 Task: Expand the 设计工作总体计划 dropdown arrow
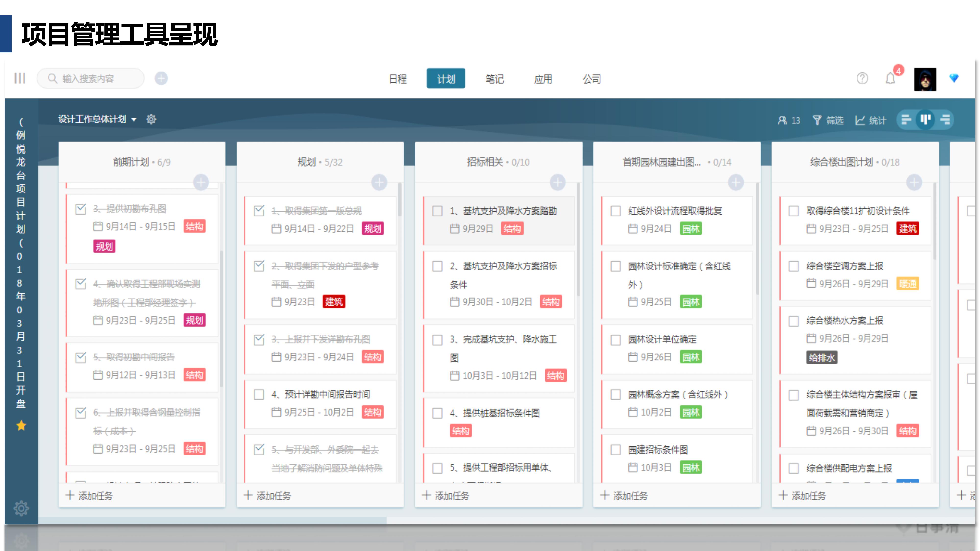[134, 120]
